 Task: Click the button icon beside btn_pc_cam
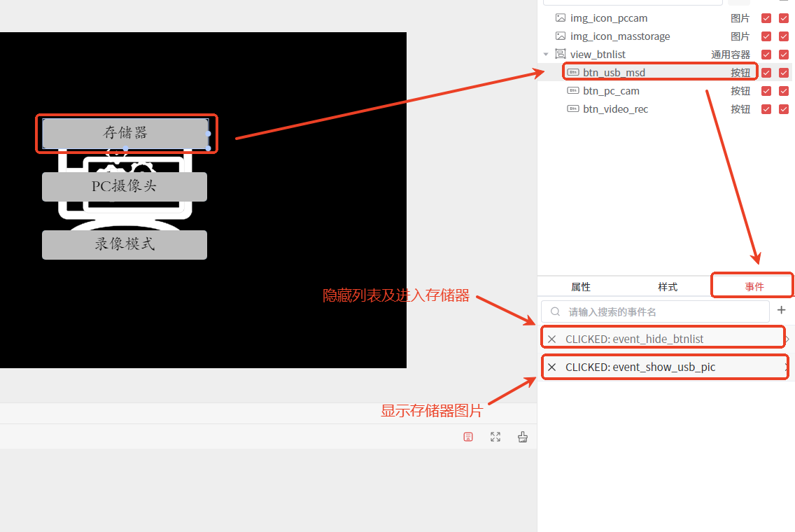pos(573,91)
